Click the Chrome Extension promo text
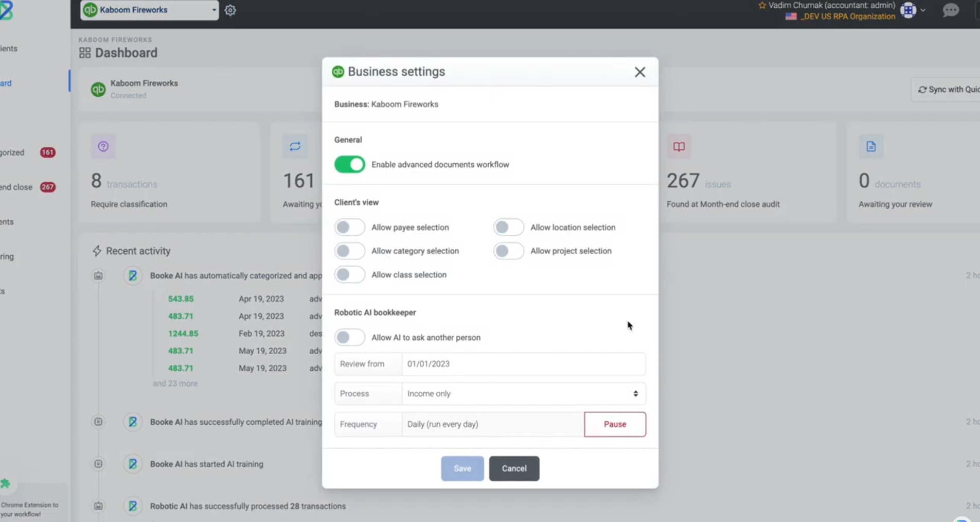 point(29,510)
